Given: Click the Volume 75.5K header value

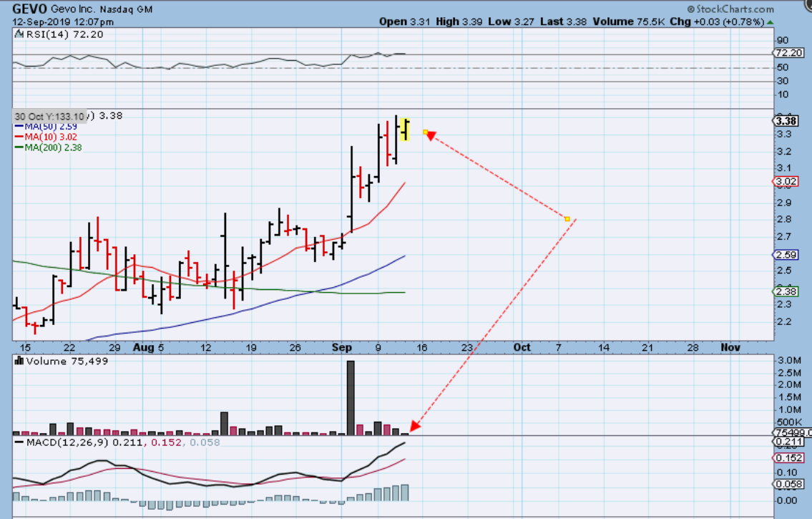Looking at the screenshot, I should [x=628, y=21].
